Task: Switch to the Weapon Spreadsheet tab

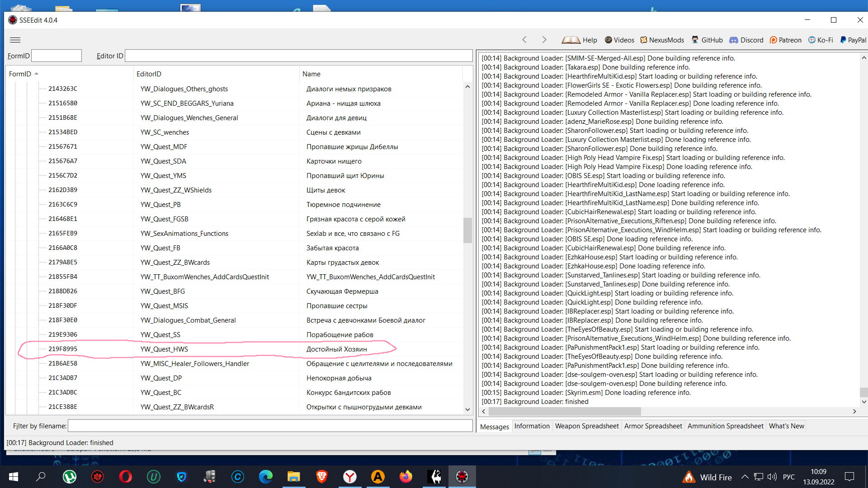Action: coord(586,426)
